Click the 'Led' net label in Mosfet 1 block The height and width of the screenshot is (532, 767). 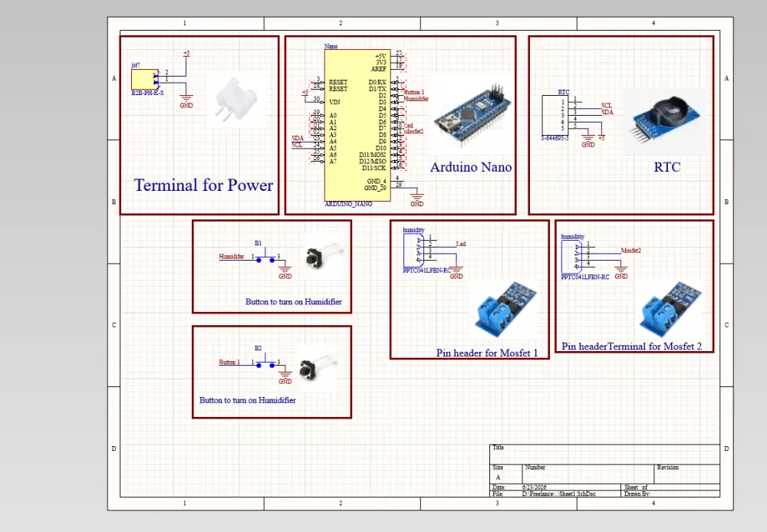click(x=461, y=244)
